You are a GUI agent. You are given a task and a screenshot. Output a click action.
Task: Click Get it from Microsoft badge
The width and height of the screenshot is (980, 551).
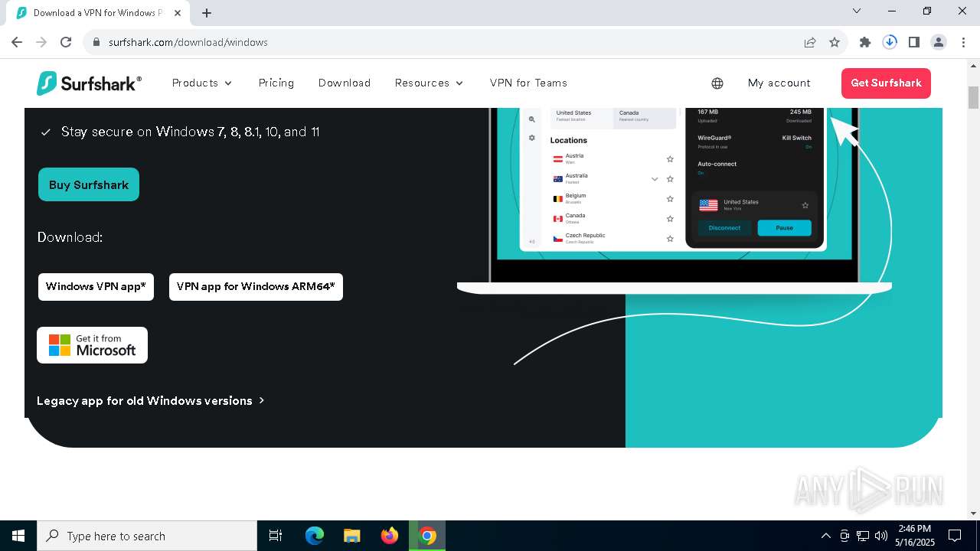pos(92,345)
